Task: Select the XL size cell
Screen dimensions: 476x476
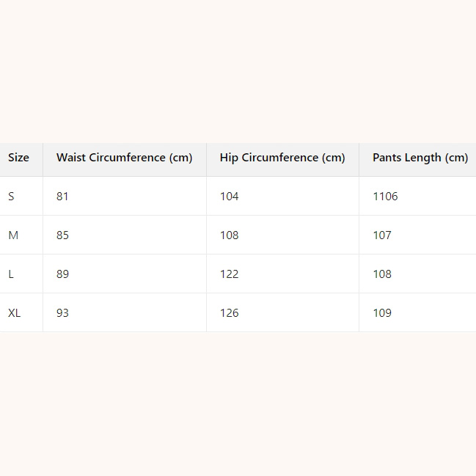Action: tap(15, 313)
